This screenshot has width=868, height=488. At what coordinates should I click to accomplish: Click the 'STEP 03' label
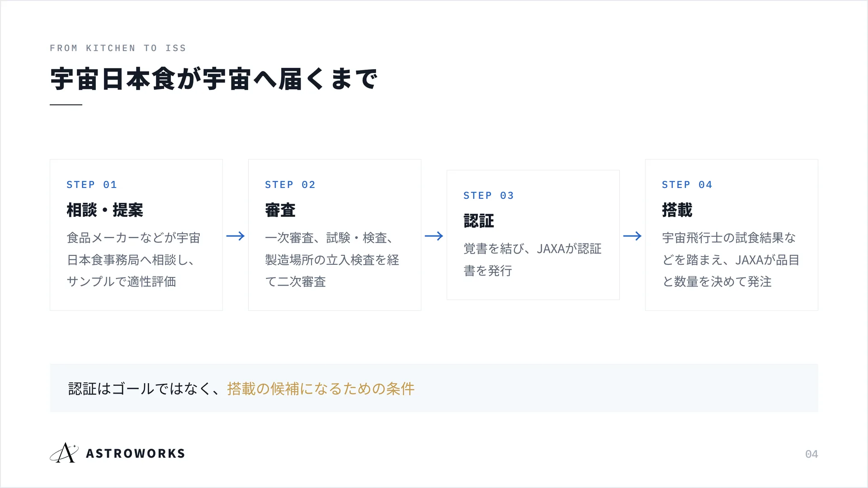click(489, 195)
